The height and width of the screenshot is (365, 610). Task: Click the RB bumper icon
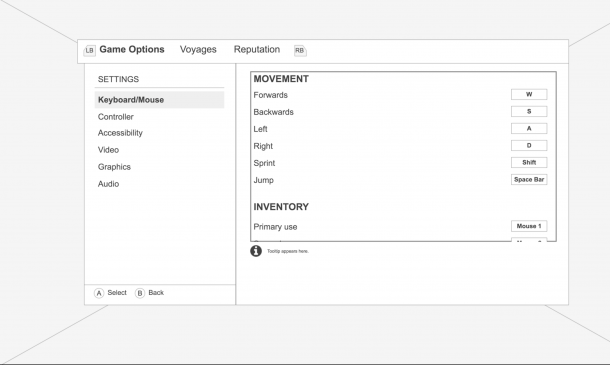tap(300, 51)
